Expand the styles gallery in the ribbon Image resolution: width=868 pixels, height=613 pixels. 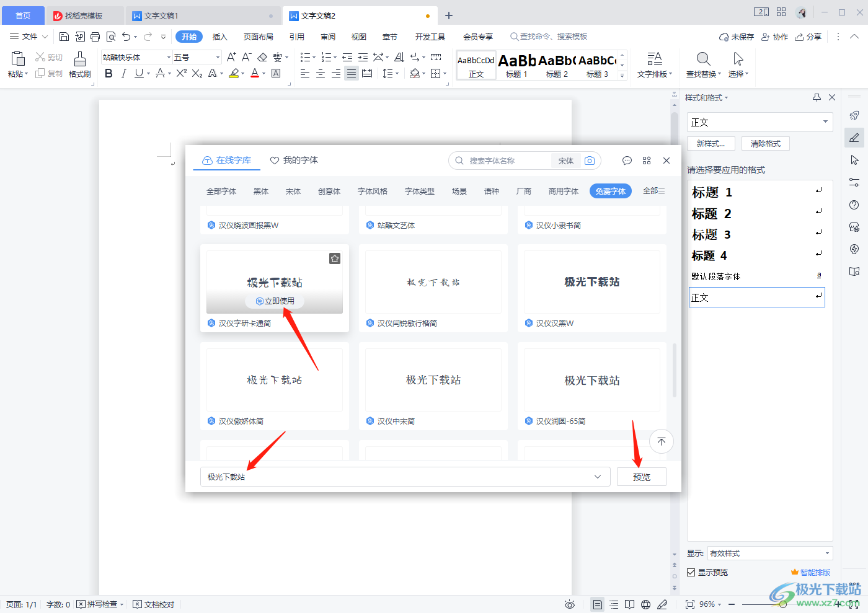point(622,75)
